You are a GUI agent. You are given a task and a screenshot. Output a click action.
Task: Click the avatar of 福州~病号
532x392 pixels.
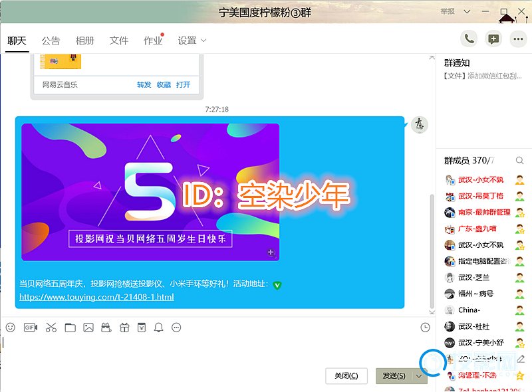tap(450, 294)
